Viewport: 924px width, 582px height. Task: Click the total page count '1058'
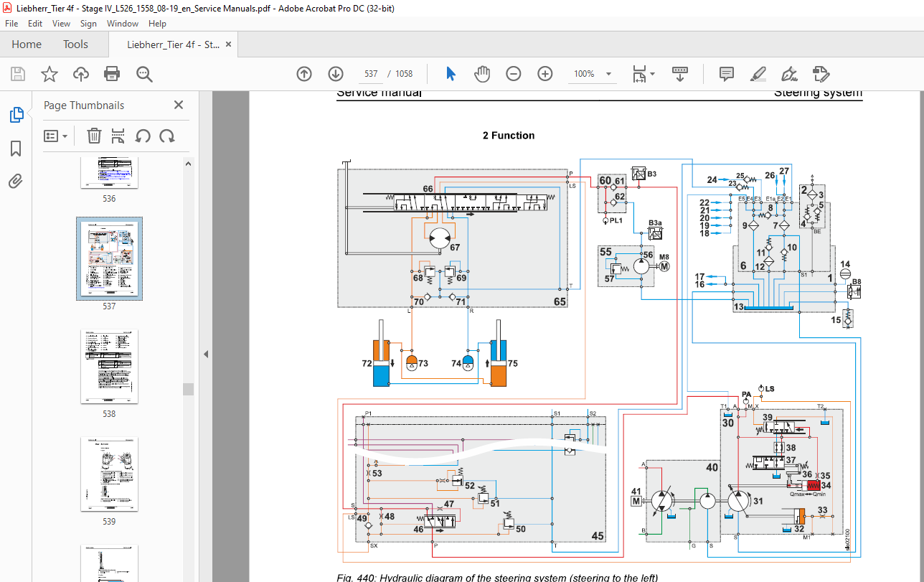coord(404,74)
